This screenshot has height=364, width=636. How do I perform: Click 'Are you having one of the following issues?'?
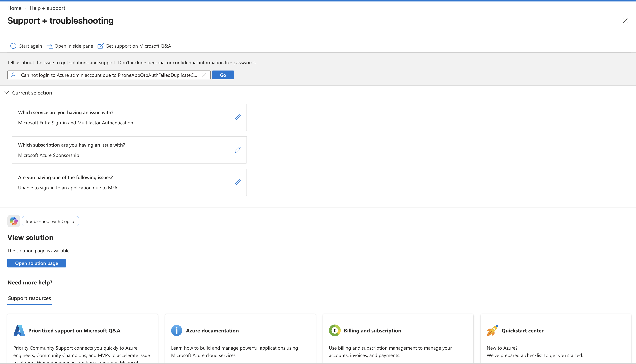click(66, 178)
